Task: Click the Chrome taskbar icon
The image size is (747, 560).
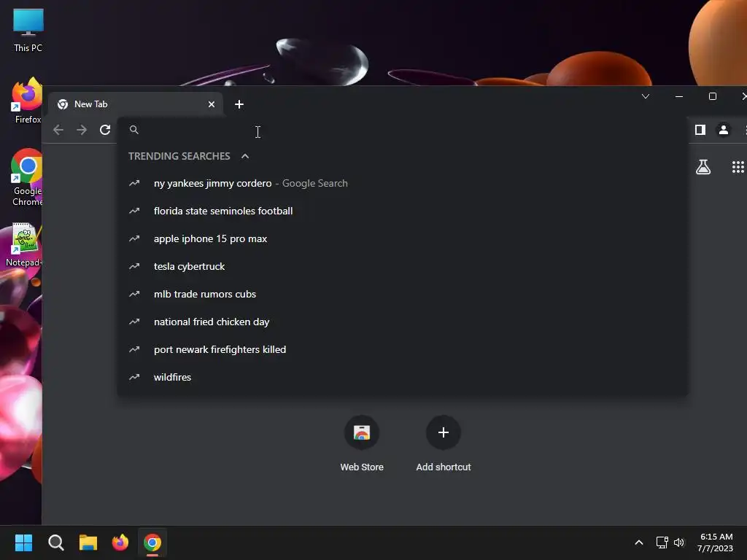Action: pos(152,542)
